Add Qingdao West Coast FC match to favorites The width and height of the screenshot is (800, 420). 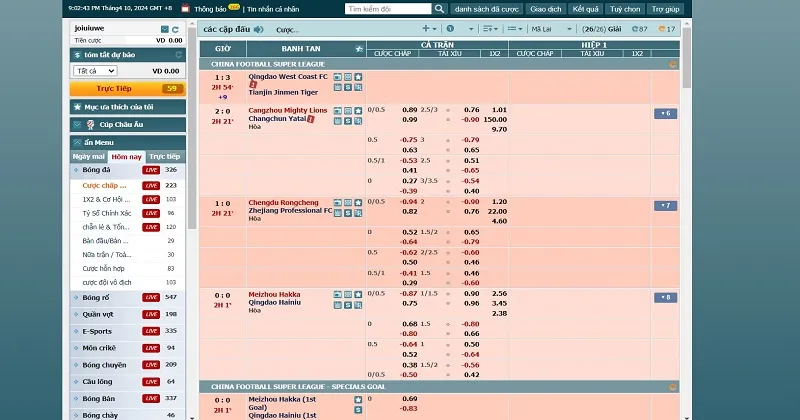pyautogui.click(x=359, y=77)
